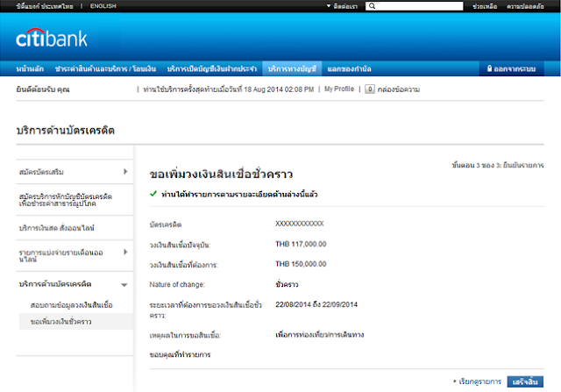
Task: Click the inbox message count box
Action: (370, 89)
